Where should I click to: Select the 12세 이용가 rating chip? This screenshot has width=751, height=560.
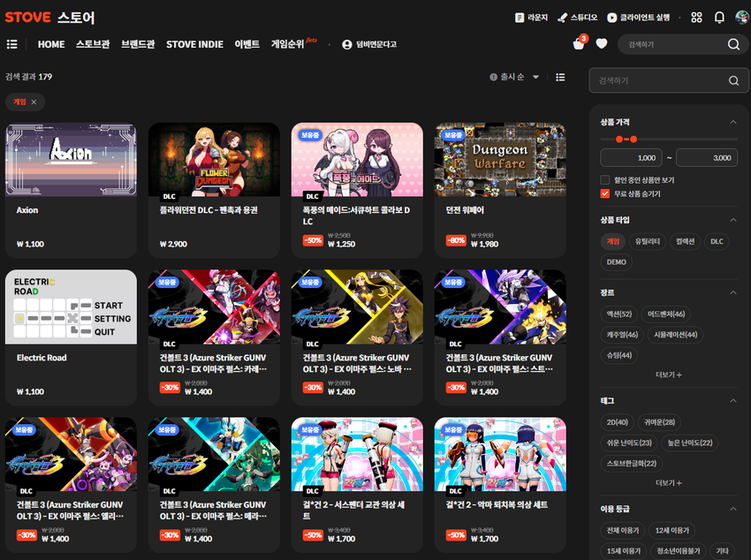coord(672,530)
